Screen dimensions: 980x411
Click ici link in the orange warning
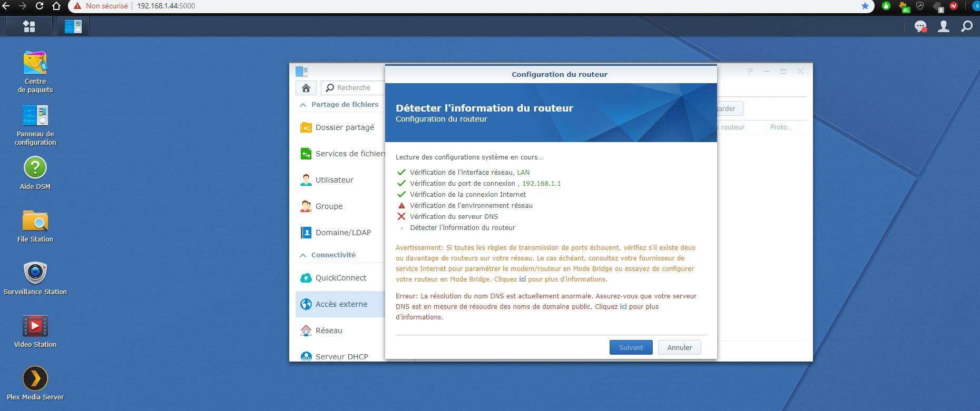pos(523,279)
